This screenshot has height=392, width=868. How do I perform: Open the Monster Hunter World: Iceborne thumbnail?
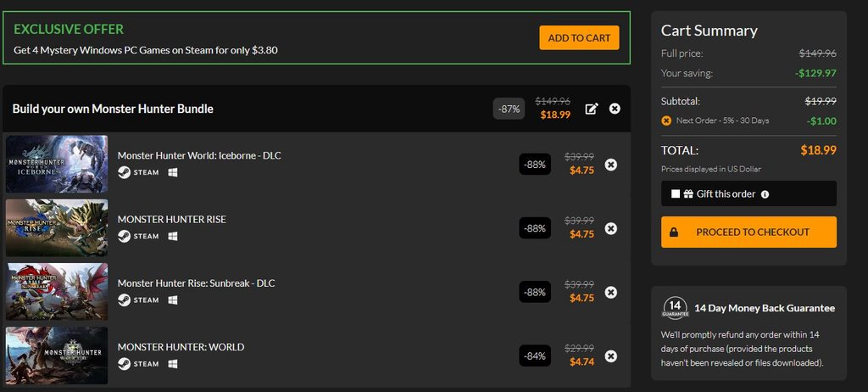pos(57,165)
